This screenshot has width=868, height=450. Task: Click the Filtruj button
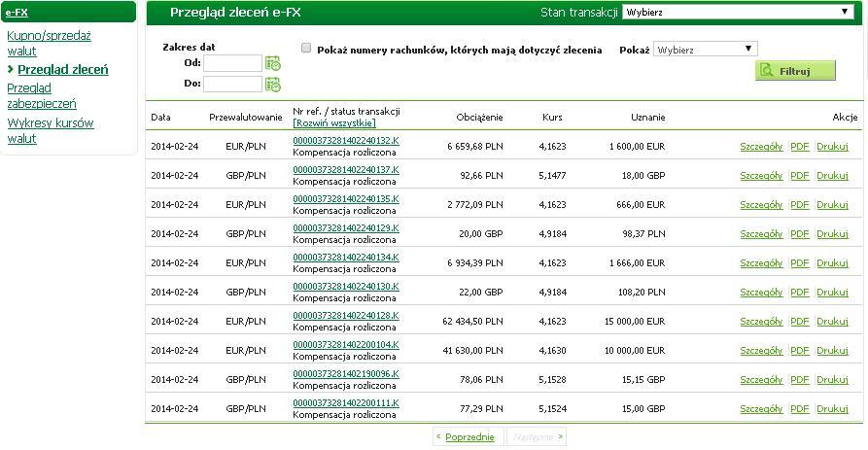pos(795,71)
